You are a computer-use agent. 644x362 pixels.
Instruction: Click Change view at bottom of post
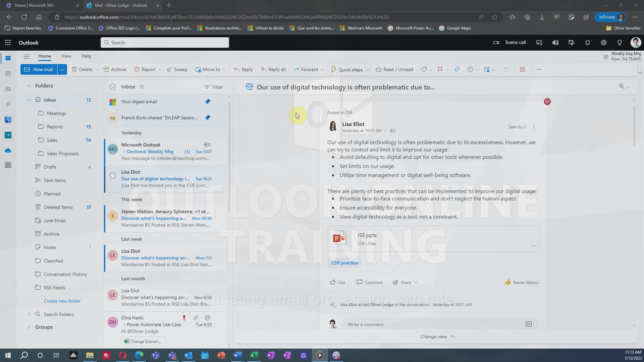(437, 337)
